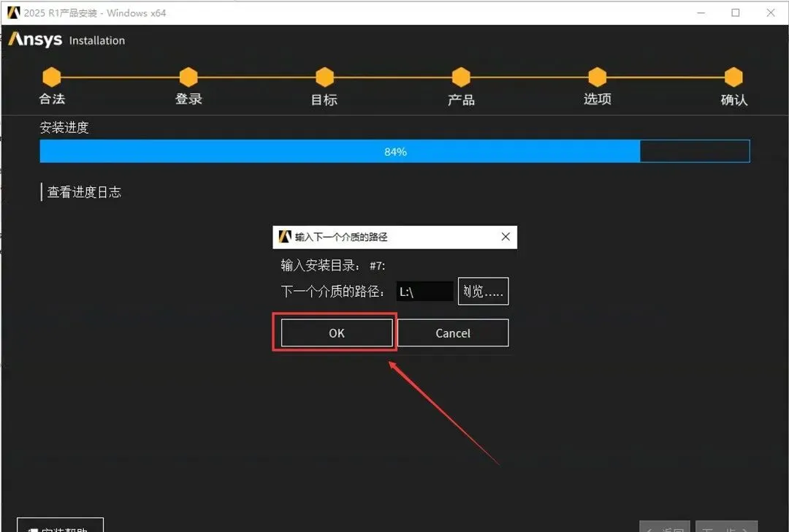Click the dialog's Ansys title icon

285,237
